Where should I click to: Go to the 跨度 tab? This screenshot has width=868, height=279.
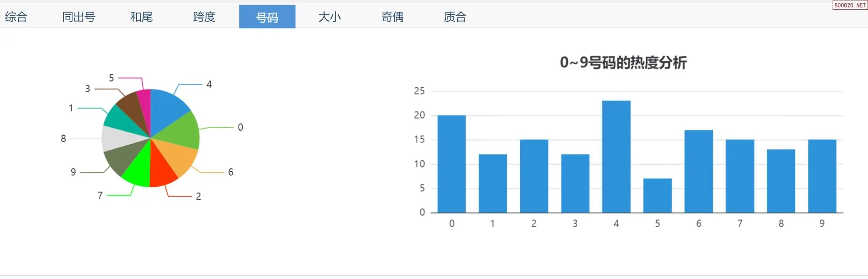[x=204, y=17]
